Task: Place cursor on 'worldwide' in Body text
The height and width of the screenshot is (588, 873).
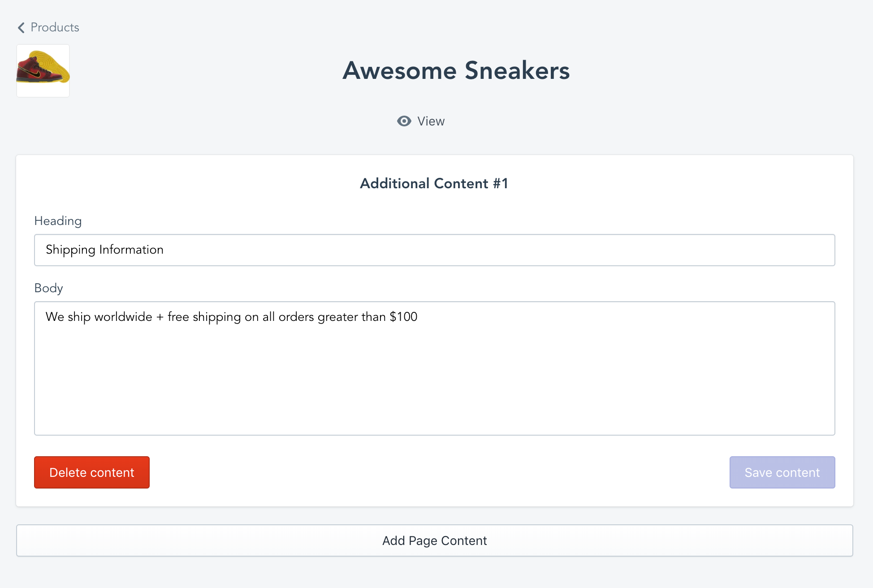Action: pos(123,317)
